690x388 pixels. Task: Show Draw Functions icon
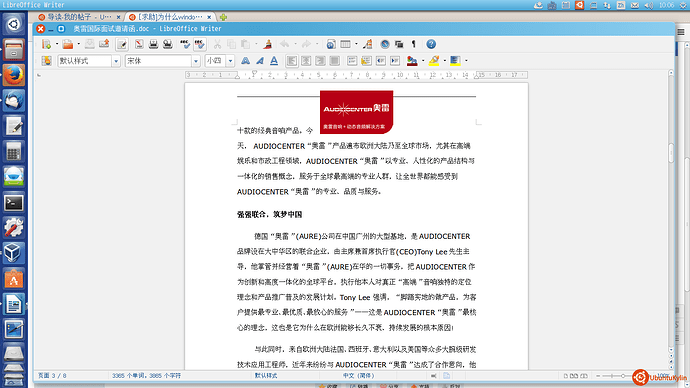pyautogui.click(x=367, y=44)
